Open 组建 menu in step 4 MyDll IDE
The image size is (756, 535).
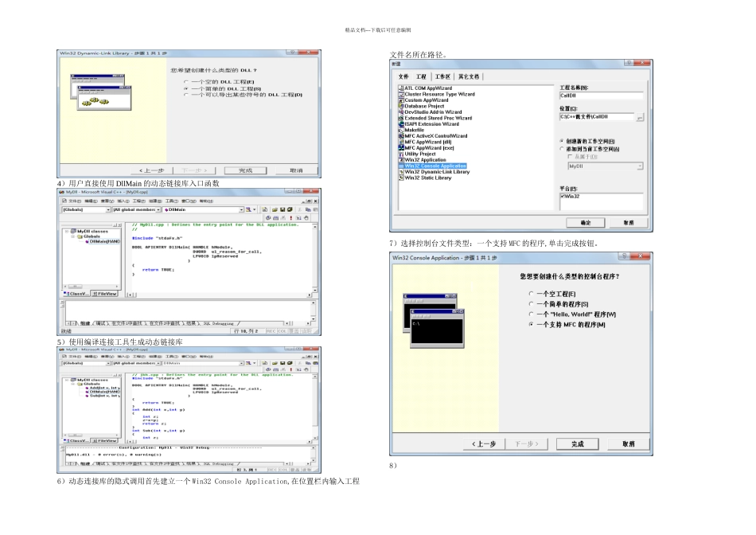point(155,201)
